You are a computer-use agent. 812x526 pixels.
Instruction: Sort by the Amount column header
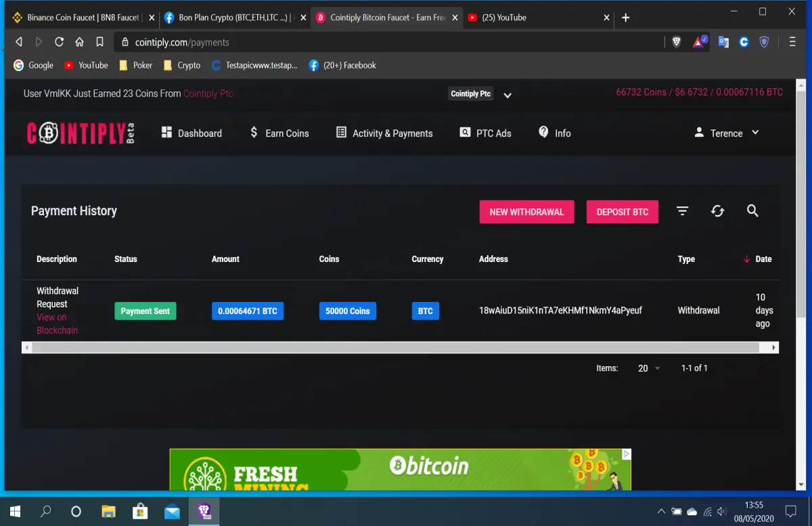[225, 259]
